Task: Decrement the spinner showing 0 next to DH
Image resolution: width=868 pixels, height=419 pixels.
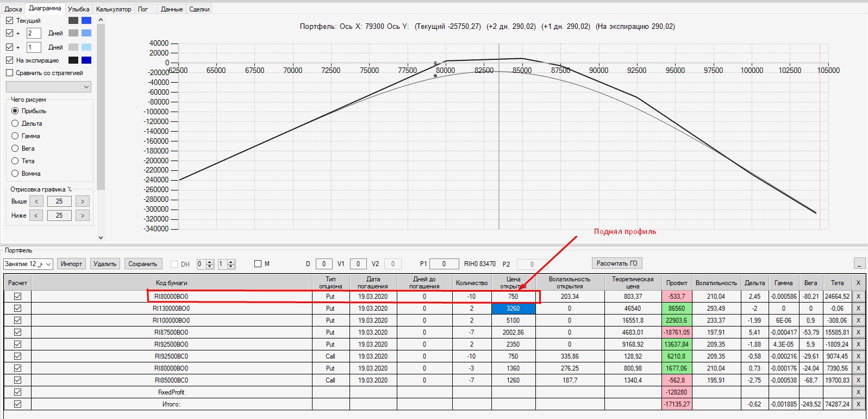Action: click(210, 267)
